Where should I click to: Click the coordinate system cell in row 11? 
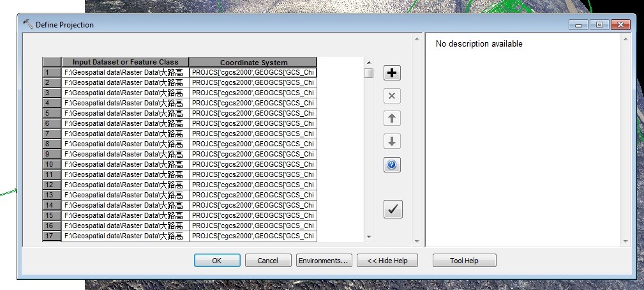[x=253, y=174]
